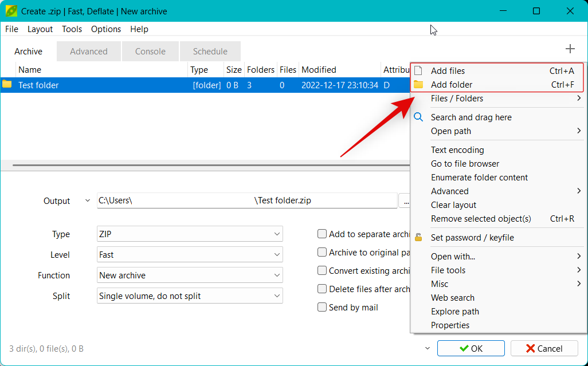Viewport: 588px width, 366px height.
Task: Check Delete files after archiving option
Action: [322, 289]
